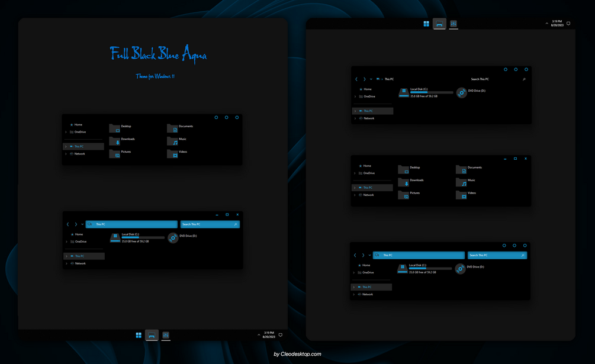Click magnifier icon in left preview's search box

pos(236,224)
